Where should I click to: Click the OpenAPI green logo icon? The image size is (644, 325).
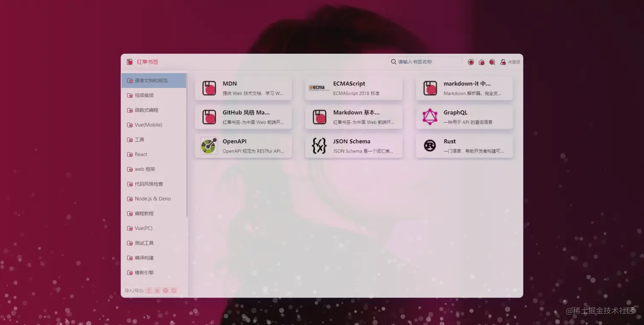[x=209, y=146]
